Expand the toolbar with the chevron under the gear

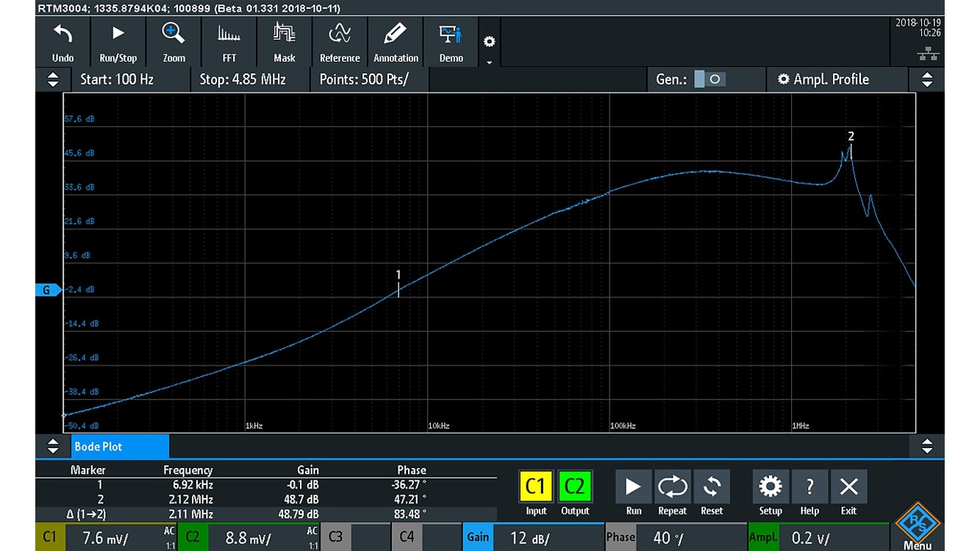click(x=489, y=62)
